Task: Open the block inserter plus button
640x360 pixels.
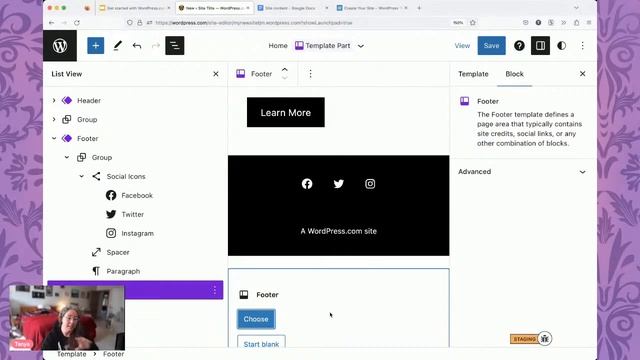Action: (x=96, y=45)
